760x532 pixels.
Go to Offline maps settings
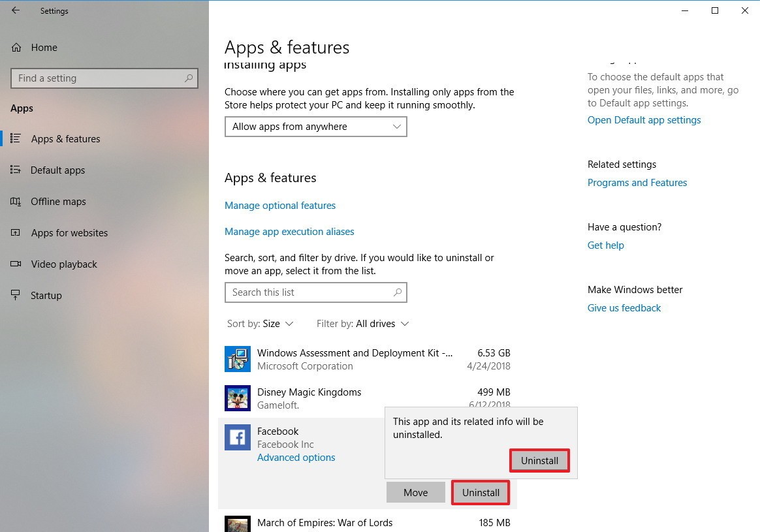tap(58, 202)
